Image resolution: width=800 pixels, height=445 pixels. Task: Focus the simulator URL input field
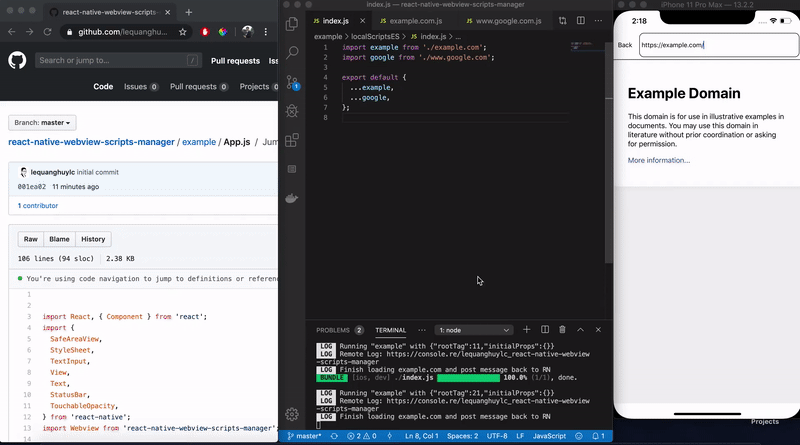[718, 45]
